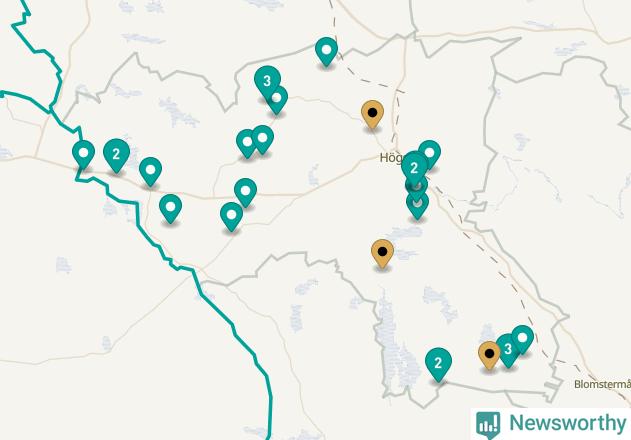Open the teal cluster marker labeled 3 near the top
This screenshot has height=440, width=631.
click(267, 82)
